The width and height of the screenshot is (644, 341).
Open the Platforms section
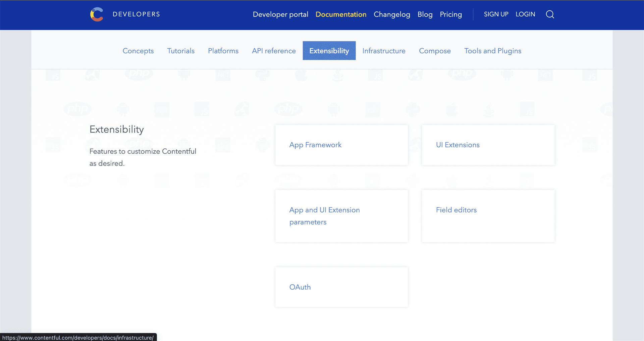(x=223, y=51)
